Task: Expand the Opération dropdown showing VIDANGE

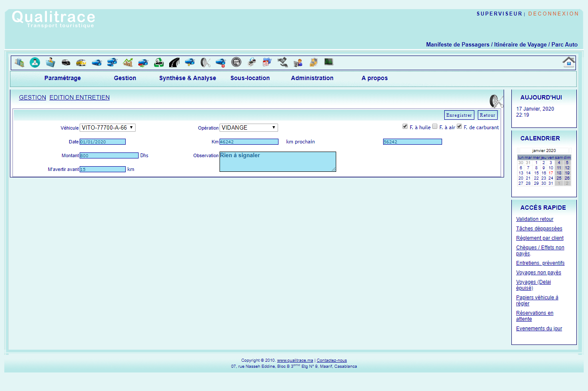Action: (248, 128)
